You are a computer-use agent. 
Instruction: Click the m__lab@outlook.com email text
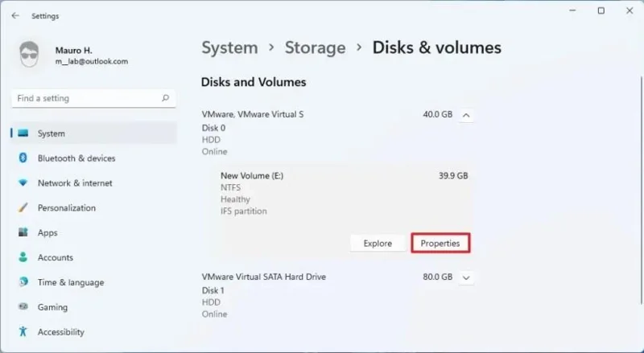[x=92, y=62]
